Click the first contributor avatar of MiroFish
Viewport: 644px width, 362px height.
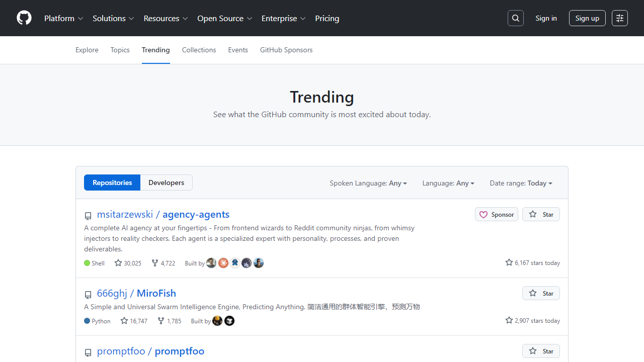(217, 321)
